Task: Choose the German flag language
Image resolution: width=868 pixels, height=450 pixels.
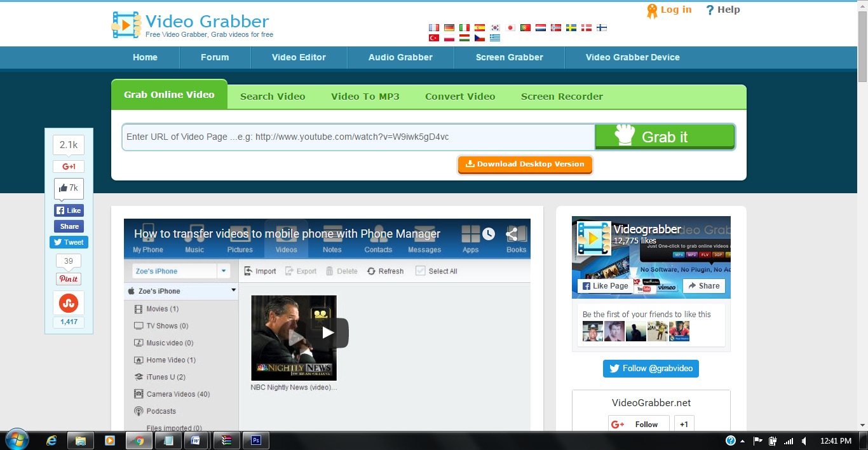Action: pyautogui.click(x=449, y=28)
